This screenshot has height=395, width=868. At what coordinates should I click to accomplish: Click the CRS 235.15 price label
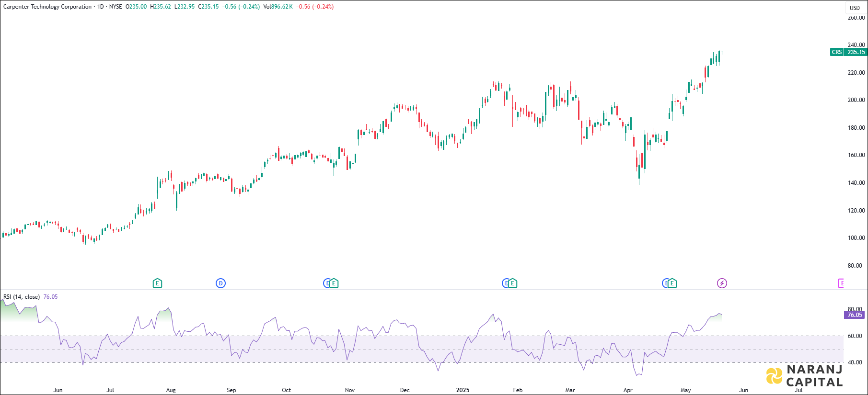pyautogui.click(x=848, y=52)
